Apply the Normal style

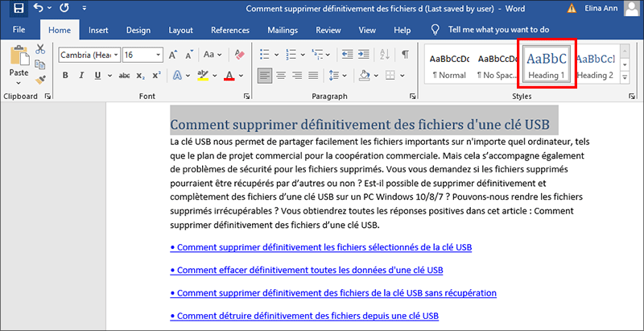pos(450,67)
